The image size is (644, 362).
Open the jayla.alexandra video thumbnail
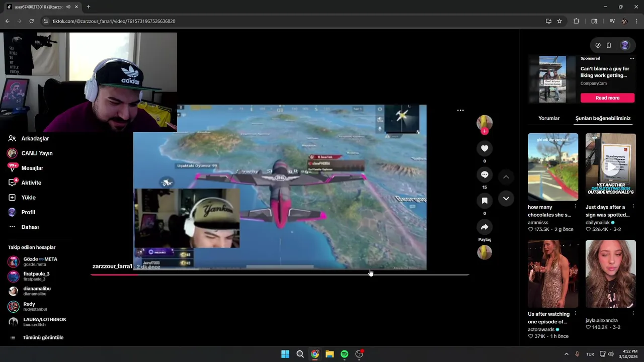click(x=610, y=274)
